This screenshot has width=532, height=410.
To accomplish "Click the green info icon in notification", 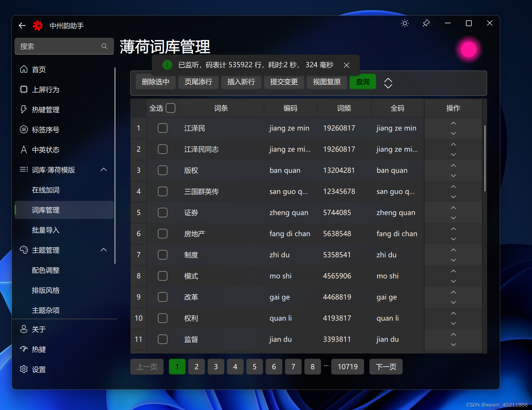I will 167,65.
